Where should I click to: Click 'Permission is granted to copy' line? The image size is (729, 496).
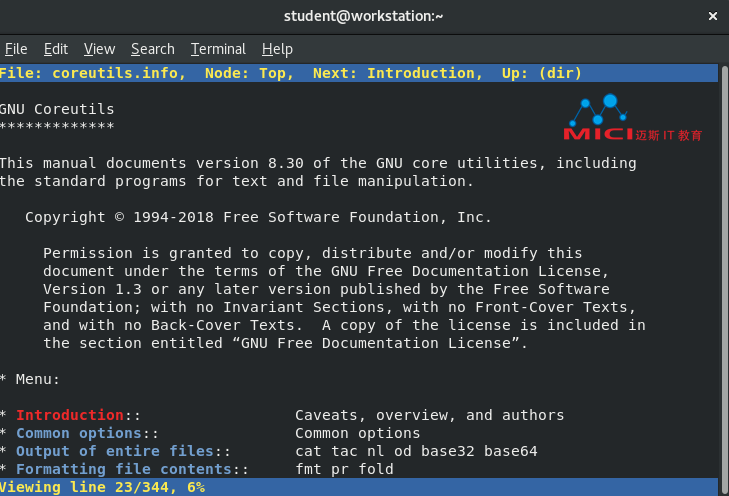coord(312,253)
